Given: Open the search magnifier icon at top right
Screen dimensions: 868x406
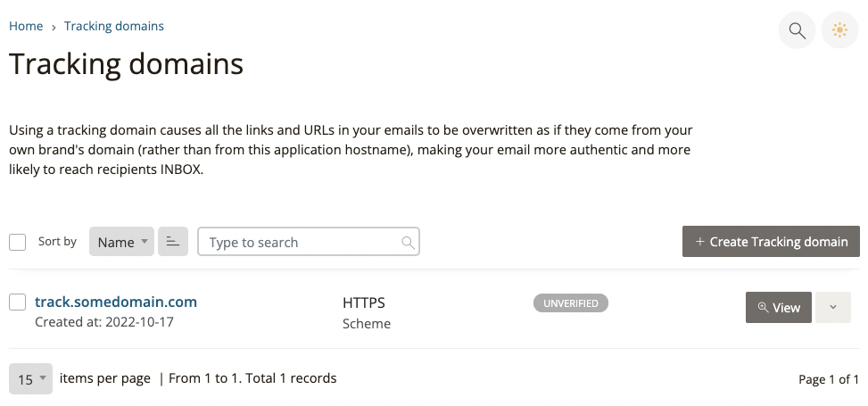Looking at the screenshot, I should point(797,31).
